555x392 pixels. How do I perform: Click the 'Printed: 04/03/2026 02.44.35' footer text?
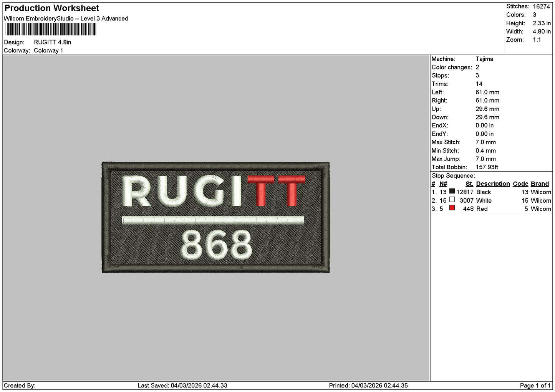368,385
